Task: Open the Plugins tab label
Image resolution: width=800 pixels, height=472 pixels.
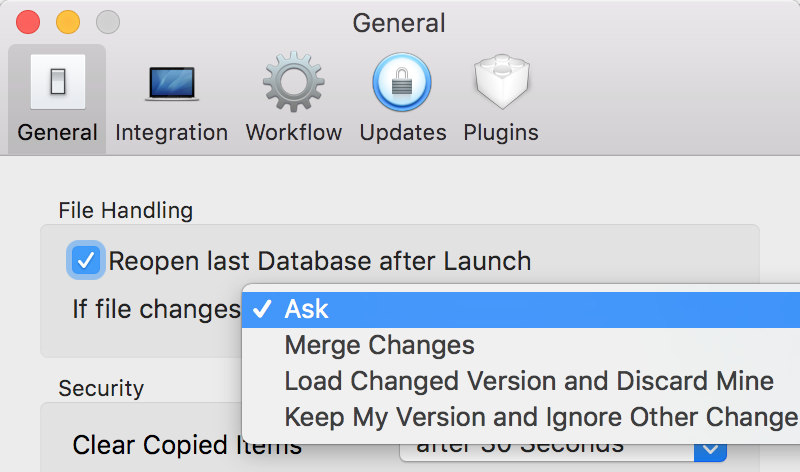Action: tap(501, 133)
